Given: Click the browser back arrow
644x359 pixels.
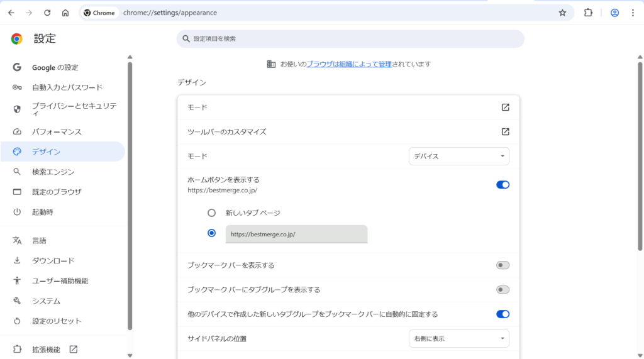Looking at the screenshot, I should click(x=11, y=13).
